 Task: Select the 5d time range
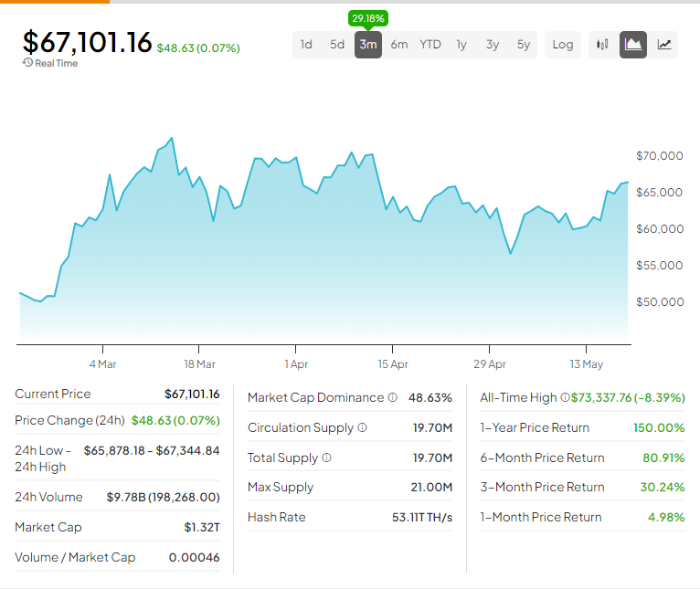click(x=337, y=45)
